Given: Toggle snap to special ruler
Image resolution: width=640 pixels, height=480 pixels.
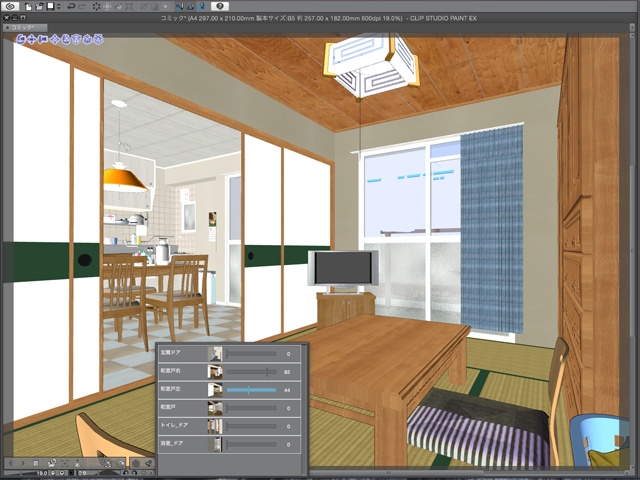Looking at the screenshot, I should click(191, 7).
